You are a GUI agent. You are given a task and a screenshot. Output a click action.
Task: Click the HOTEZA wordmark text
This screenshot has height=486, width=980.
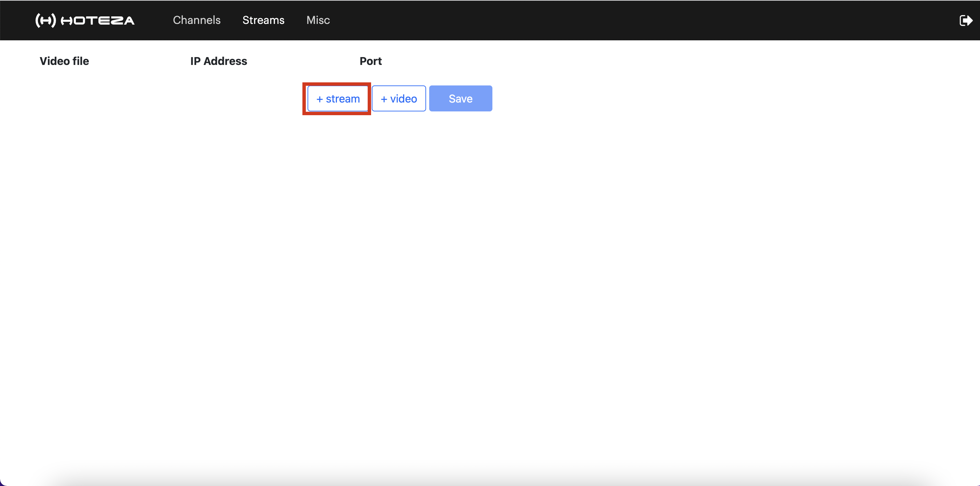[98, 21]
